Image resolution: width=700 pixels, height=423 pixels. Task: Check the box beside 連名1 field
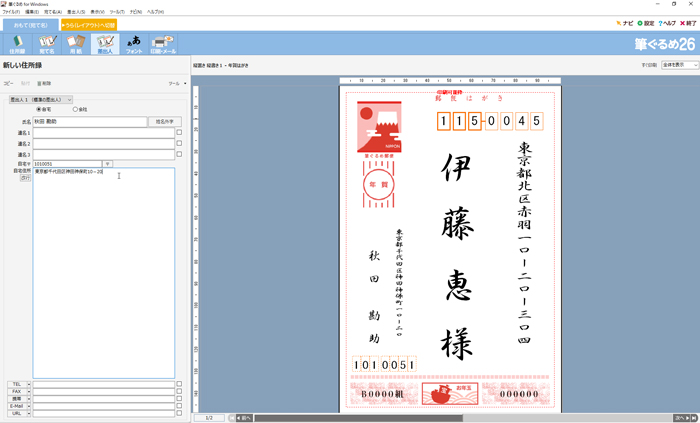pos(179,132)
